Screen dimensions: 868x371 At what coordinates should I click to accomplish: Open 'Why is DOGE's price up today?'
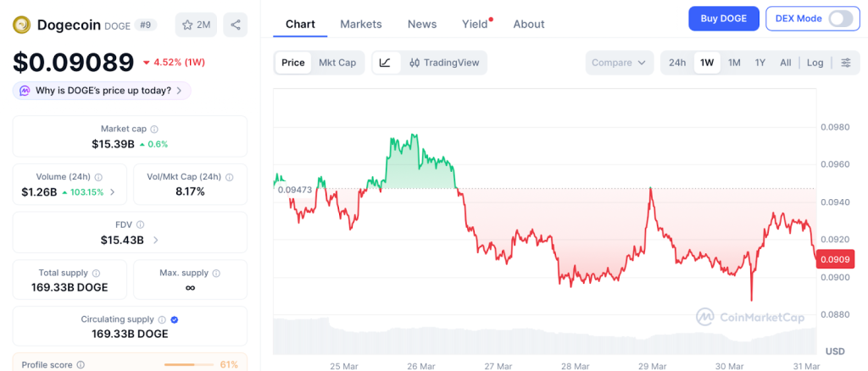[102, 91]
